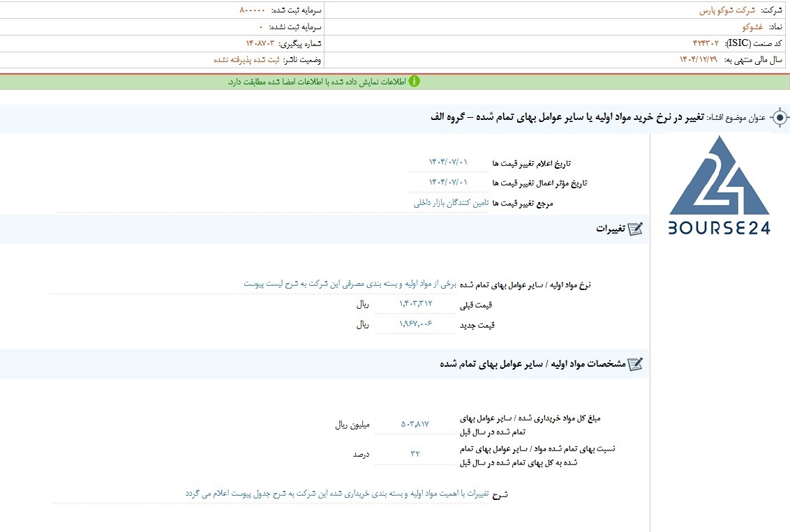
Task: Click the میلیون ریال unit label
Action: coord(352,425)
